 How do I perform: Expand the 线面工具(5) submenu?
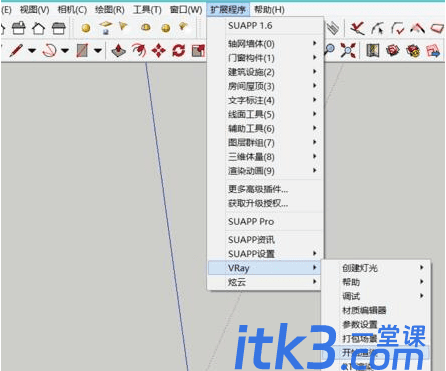coord(266,114)
